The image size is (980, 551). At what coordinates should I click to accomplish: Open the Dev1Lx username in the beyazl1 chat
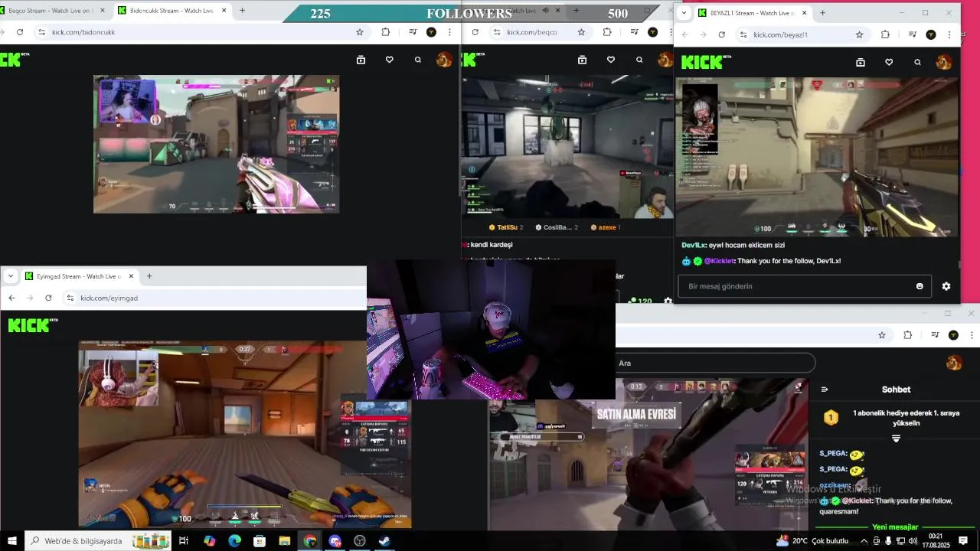pyautogui.click(x=693, y=246)
